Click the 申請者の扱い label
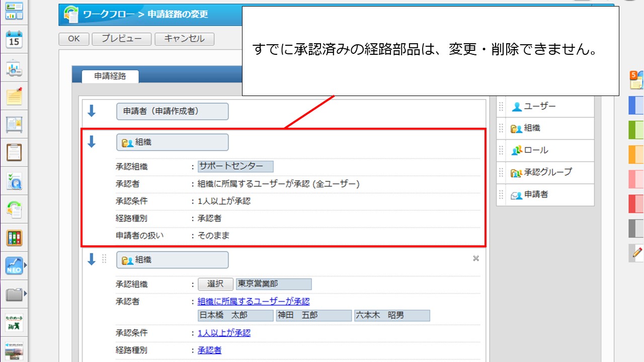644x362 pixels. 139,235
